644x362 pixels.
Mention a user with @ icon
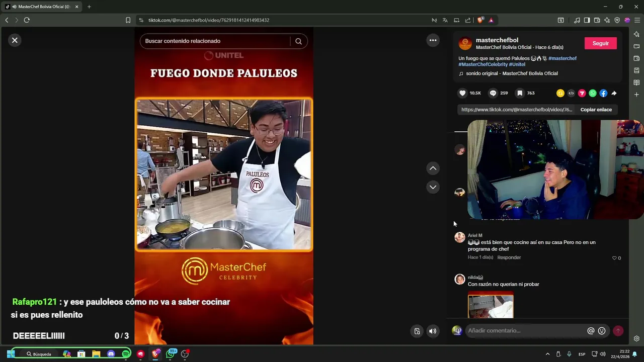[x=591, y=331]
